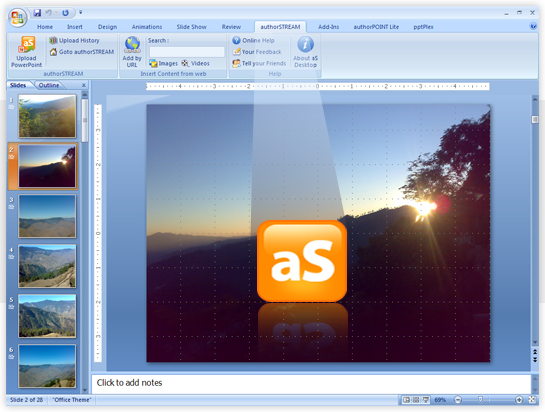
Task: Click to add notes area
Action: point(311,383)
